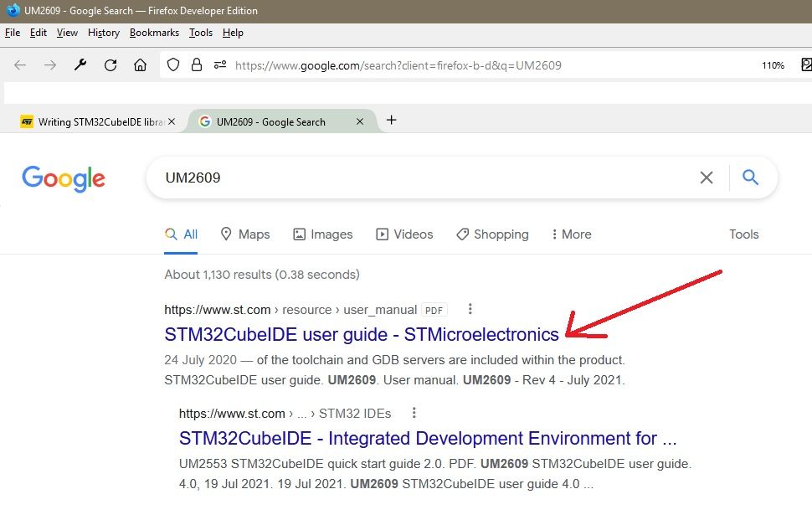Viewport: 812px width, 520px height.
Task: Click the UM2553 quick start guide snippet
Action: click(x=435, y=474)
